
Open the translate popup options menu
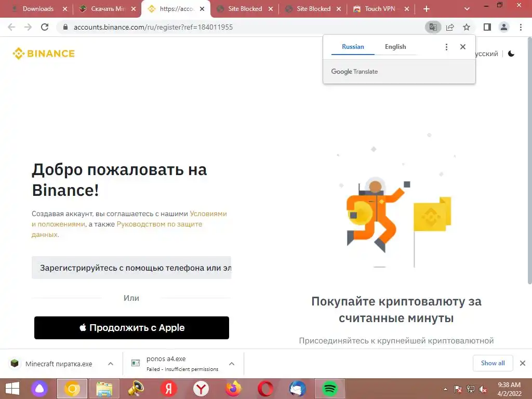[446, 47]
